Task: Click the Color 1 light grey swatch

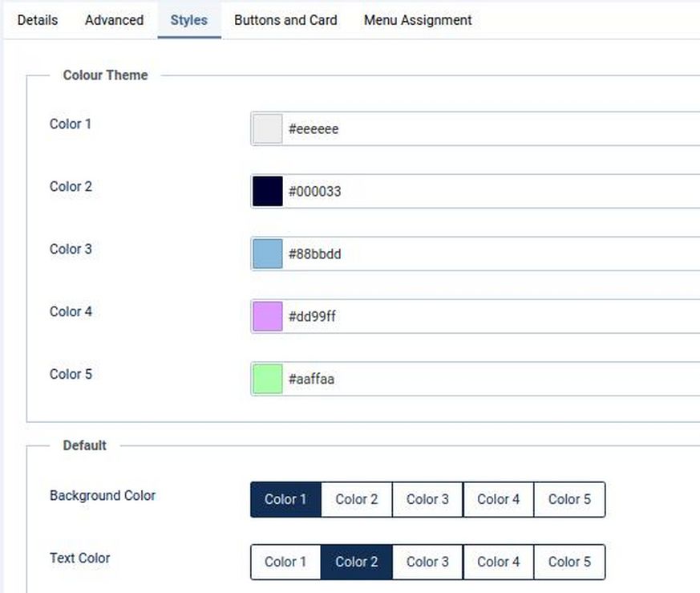Action: point(268,129)
